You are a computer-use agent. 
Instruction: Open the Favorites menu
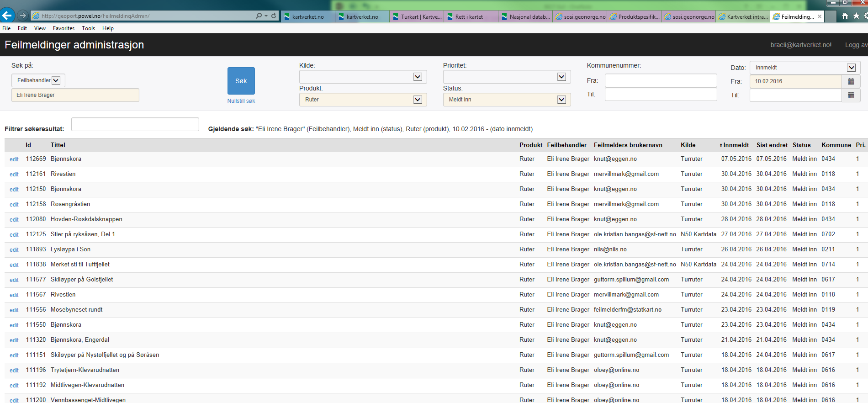click(64, 28)
